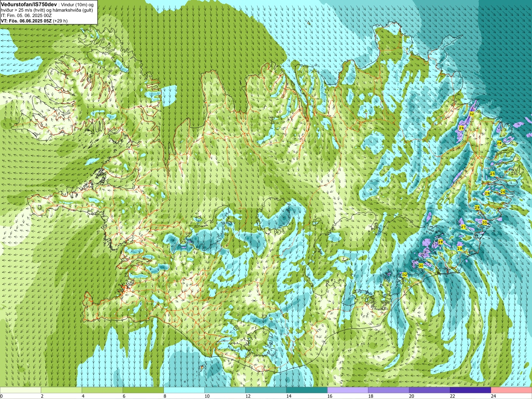The width and height of the screenshot is (532, 399).
Task: Click the 12–14 m/s teal legend swatch
Action: pyautogui.click(x=266, y=390)
